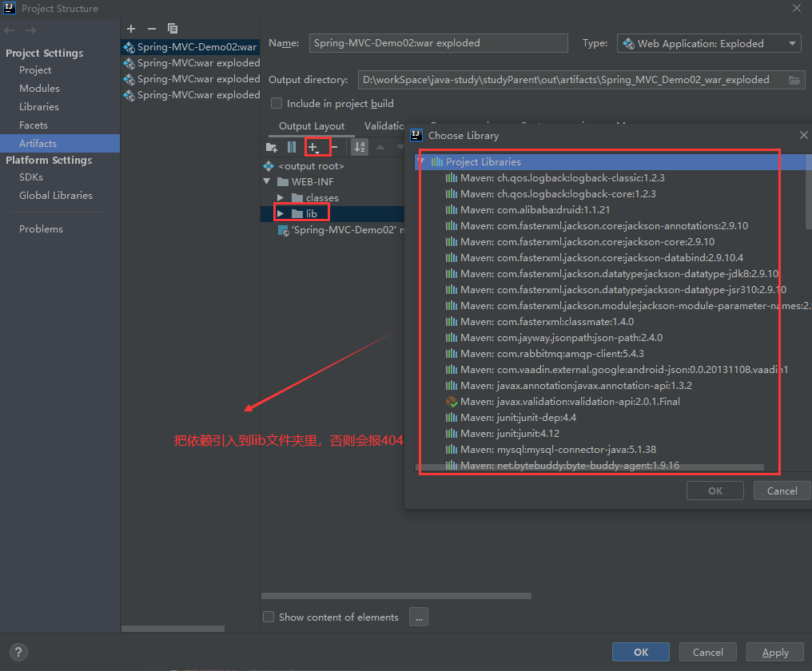Click the add copy of plus icon in Output Layout
812x671 pixels.
[313, 148]
